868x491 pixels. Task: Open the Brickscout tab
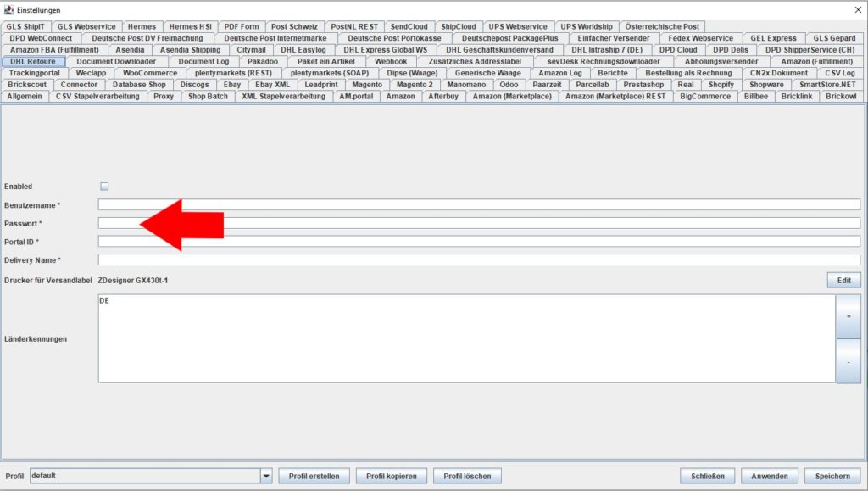click(27, 85)
